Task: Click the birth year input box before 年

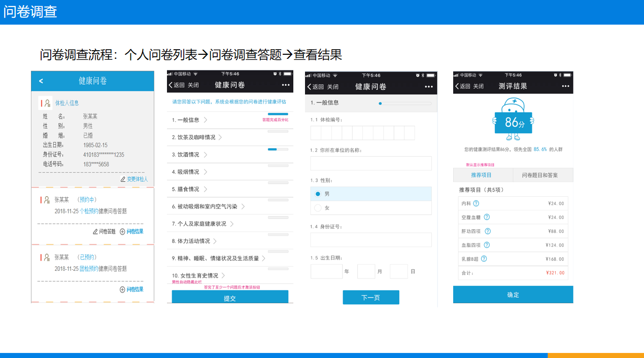Action: [327, 271]
